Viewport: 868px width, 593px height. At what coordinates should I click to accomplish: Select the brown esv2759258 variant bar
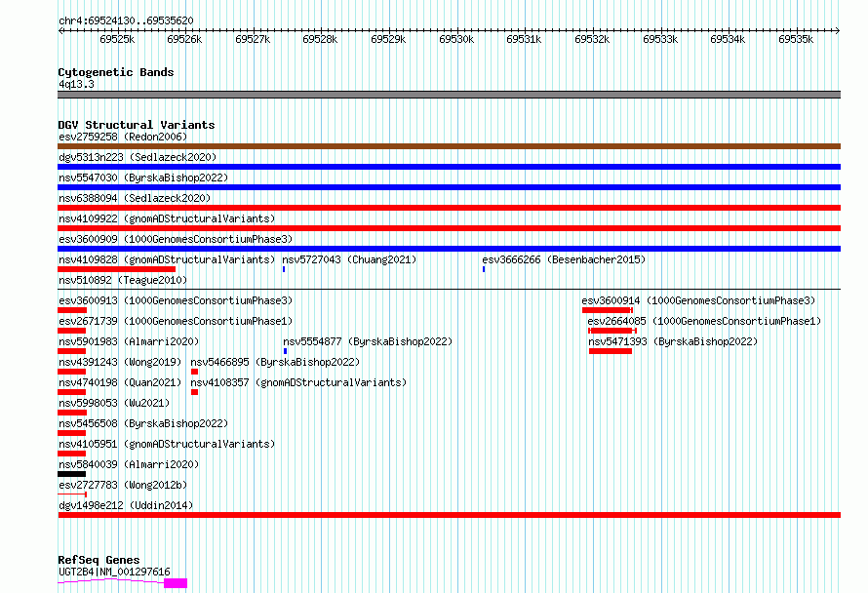(x=449, y=146)
